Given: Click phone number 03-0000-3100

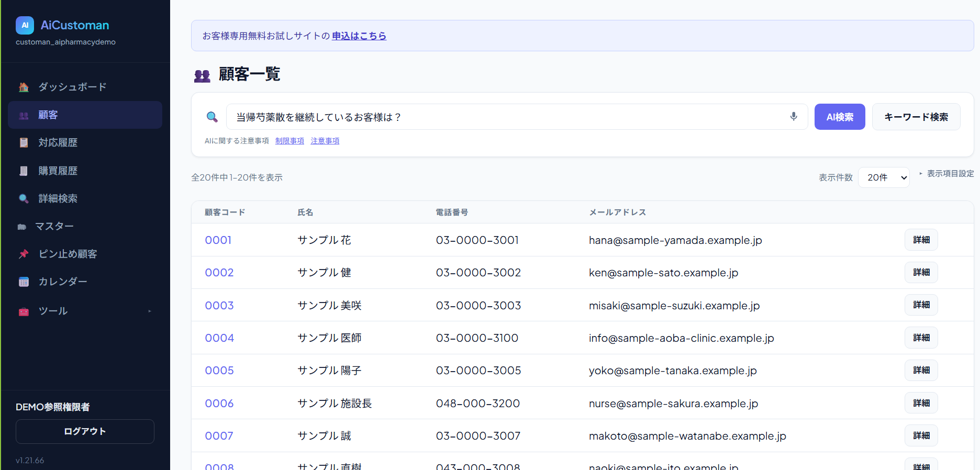Looking at the screenshot, I should point(477,338).
